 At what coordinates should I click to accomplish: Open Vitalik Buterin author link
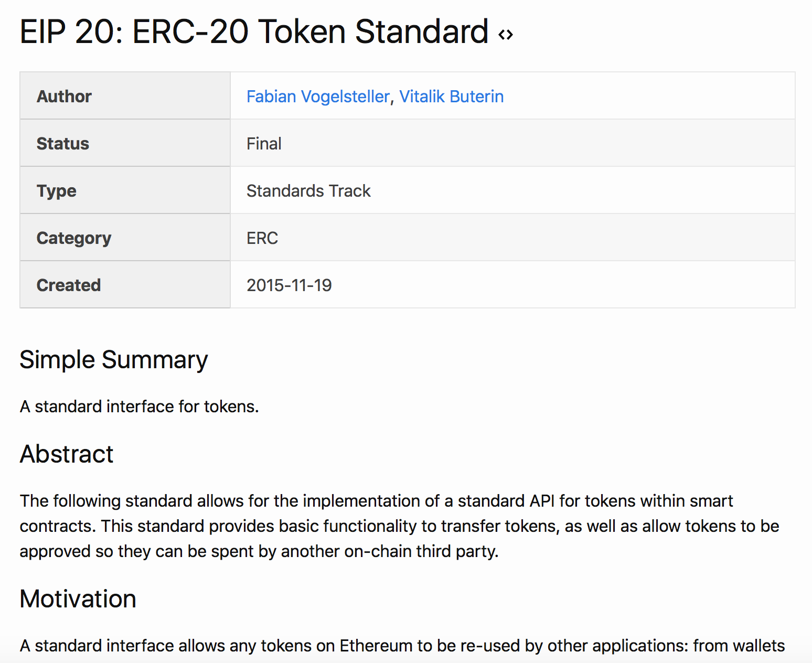click(451, 97)
